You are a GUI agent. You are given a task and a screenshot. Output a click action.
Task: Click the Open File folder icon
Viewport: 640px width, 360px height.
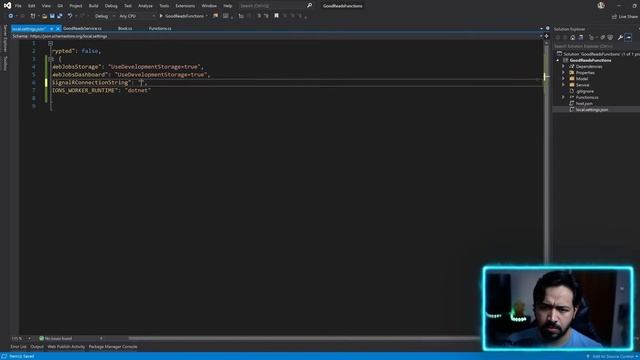pyautogui.click(x=44, y=16)
